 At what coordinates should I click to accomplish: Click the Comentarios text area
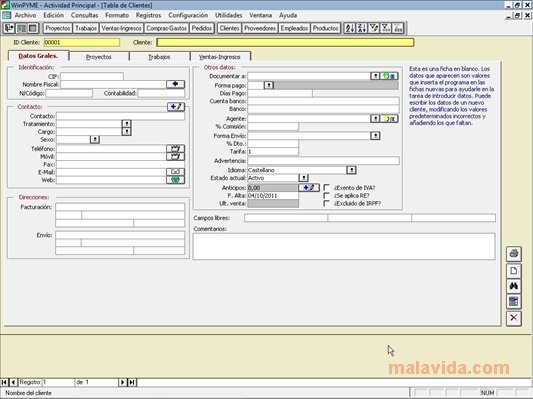coord(344,246)
